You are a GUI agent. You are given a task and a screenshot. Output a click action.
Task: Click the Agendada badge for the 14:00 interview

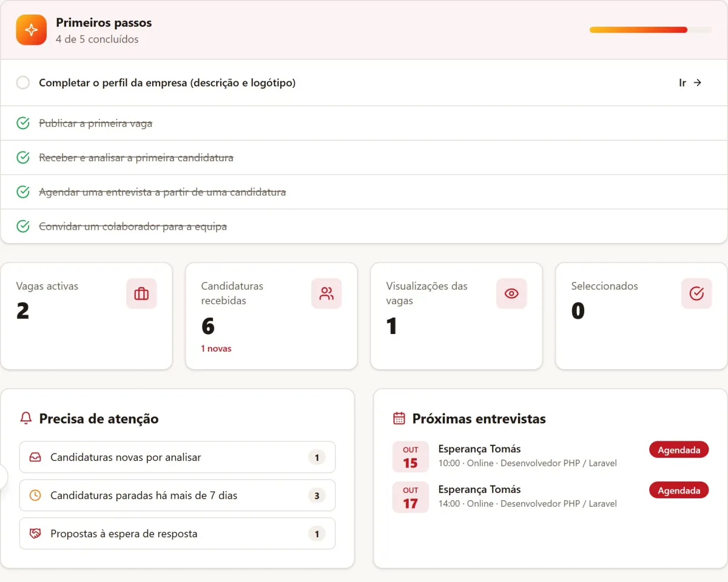pyautogui.click(x=679, y=490)
